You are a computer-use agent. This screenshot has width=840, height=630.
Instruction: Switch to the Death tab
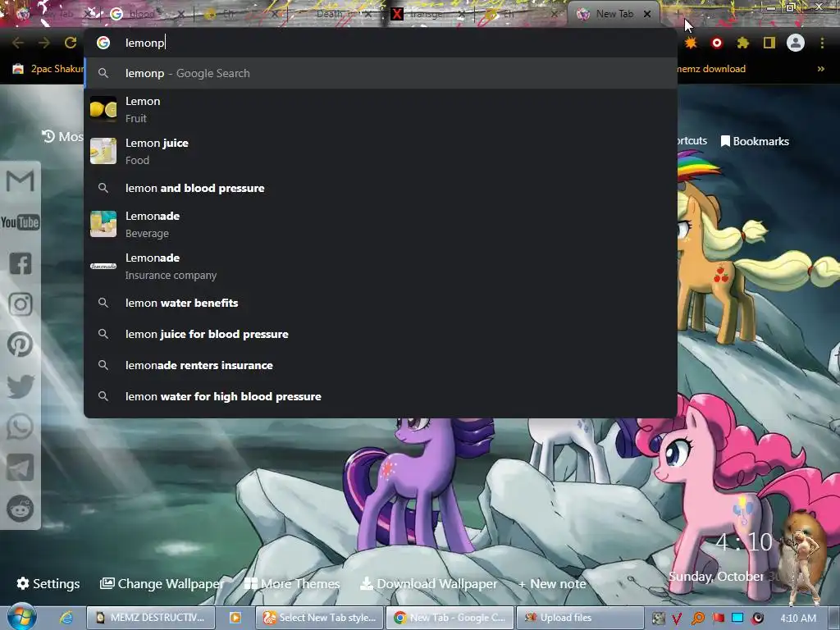[336, 14]
